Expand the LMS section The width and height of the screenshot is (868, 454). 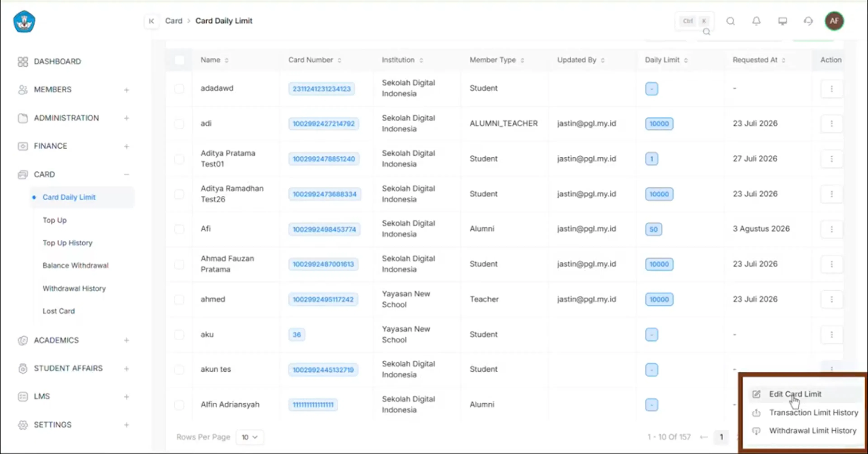pyautogui.click(x=126, y=397)
